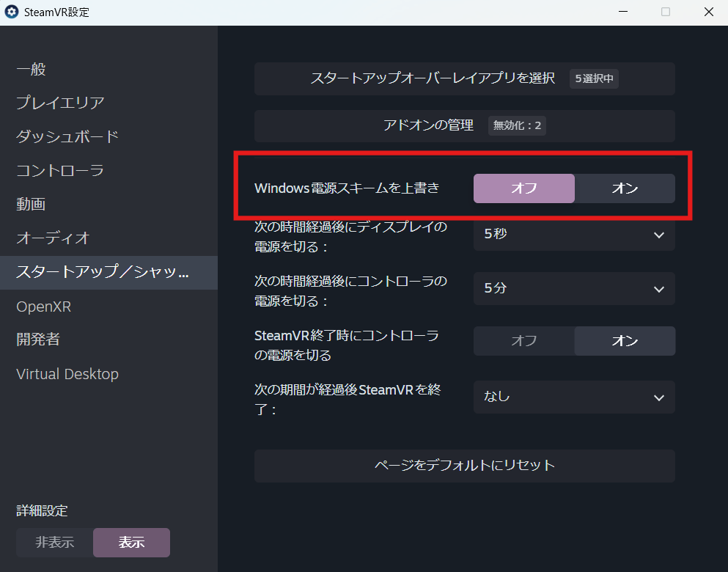Open アドオンの管理 button
Screen dimensions: 728x572
coord(464,125)
